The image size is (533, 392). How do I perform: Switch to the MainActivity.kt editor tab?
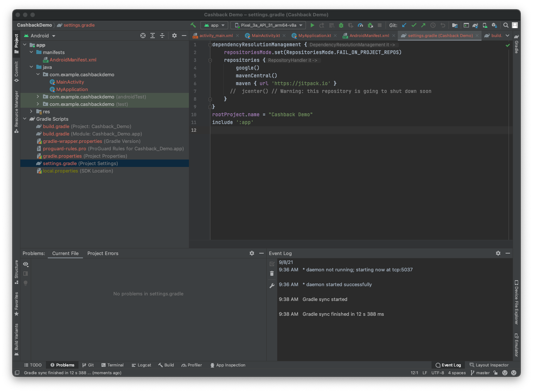tap(266, 36)
